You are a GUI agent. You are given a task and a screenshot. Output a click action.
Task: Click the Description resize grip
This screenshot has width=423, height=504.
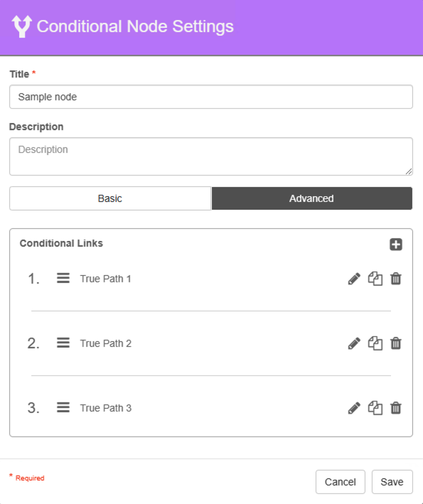[409, 171]
